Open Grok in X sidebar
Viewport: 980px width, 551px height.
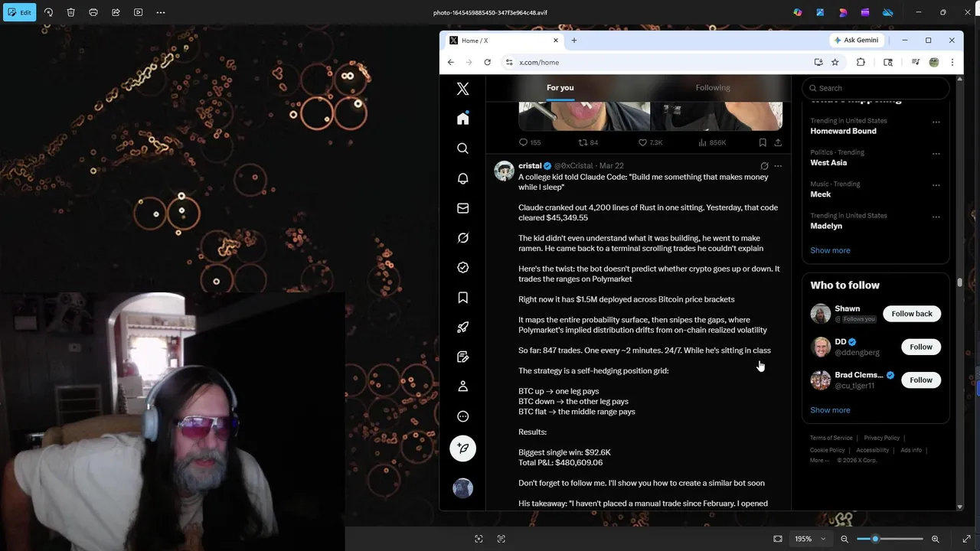[x=462, y=238]
